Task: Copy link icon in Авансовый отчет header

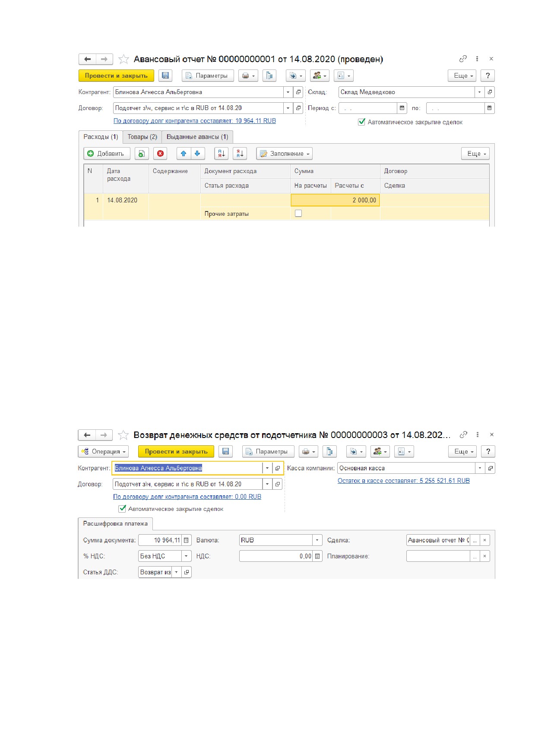Action: click(x=463, y=59)
